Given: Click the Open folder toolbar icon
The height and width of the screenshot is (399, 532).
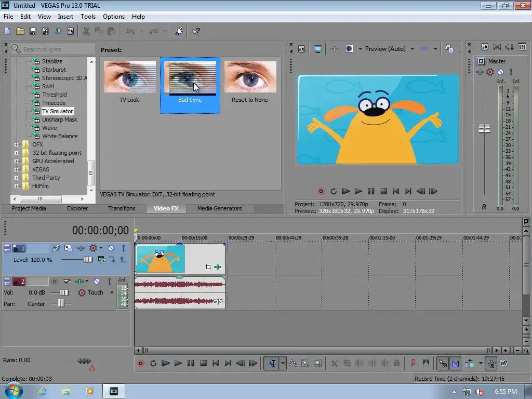Looking at the screenshot, I should (20, 31).
